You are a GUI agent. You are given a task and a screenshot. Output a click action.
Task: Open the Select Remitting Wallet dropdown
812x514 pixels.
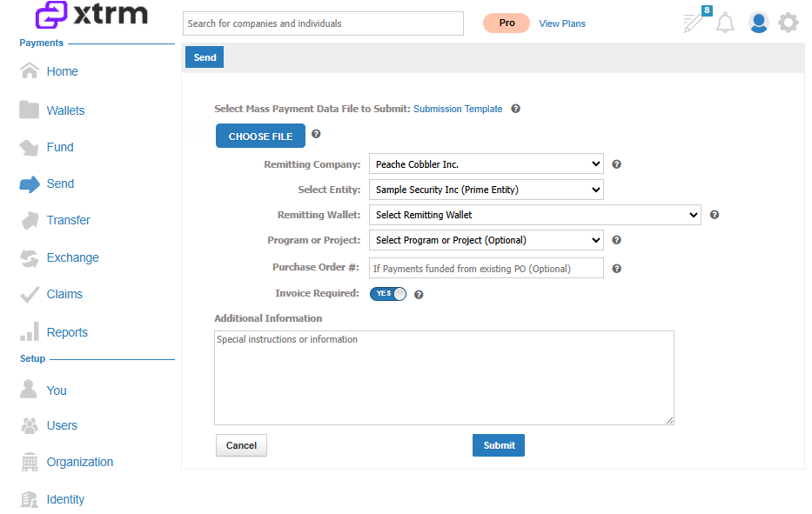[535, 215]
